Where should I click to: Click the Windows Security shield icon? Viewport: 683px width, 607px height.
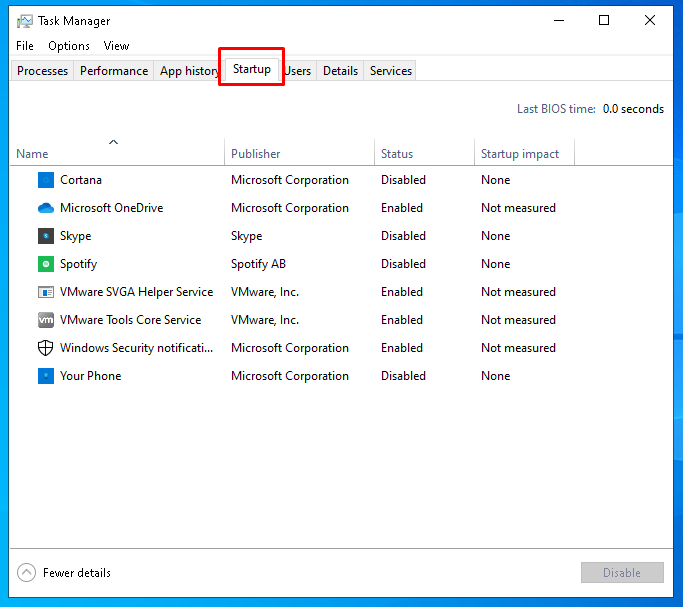(46, 348)
